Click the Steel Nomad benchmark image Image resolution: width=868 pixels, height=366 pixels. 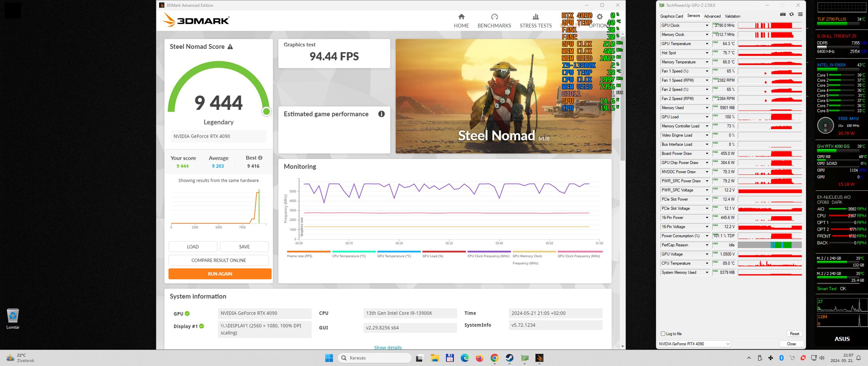[x=503, y=96]
